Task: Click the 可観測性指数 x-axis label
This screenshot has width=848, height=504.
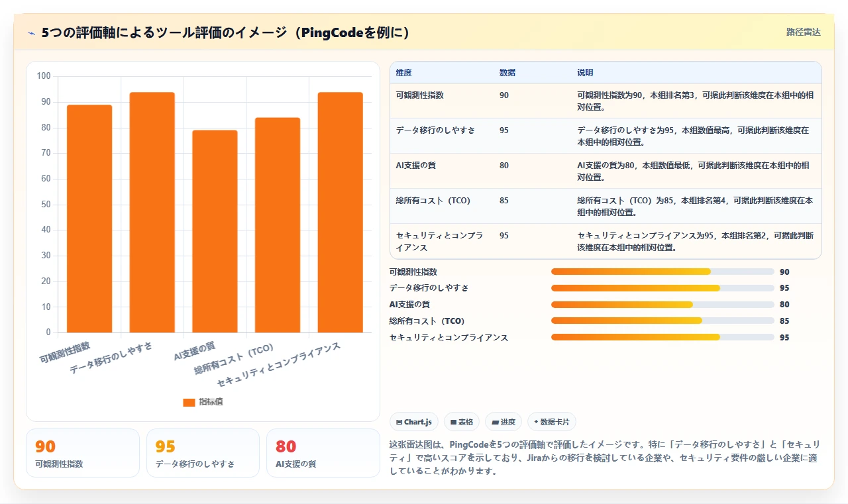Action: 65,352
